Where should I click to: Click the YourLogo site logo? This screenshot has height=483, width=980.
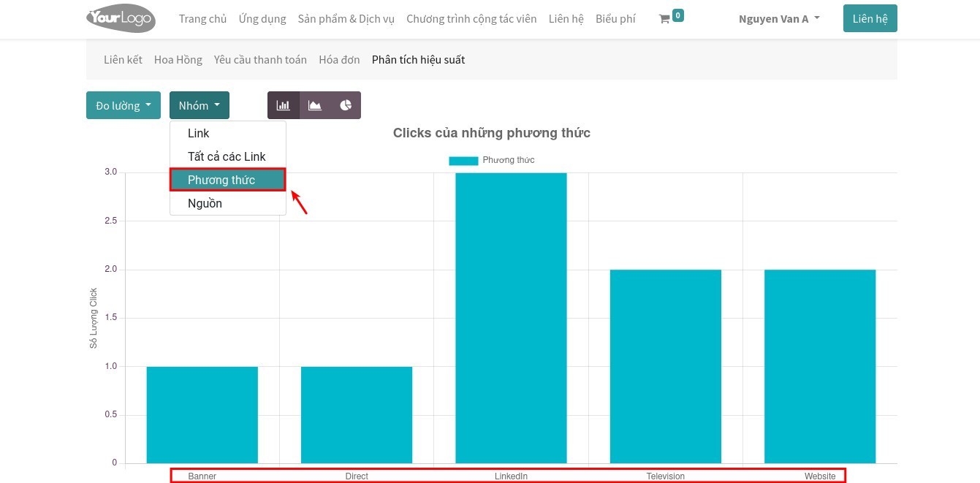click(x=121, y=18)
